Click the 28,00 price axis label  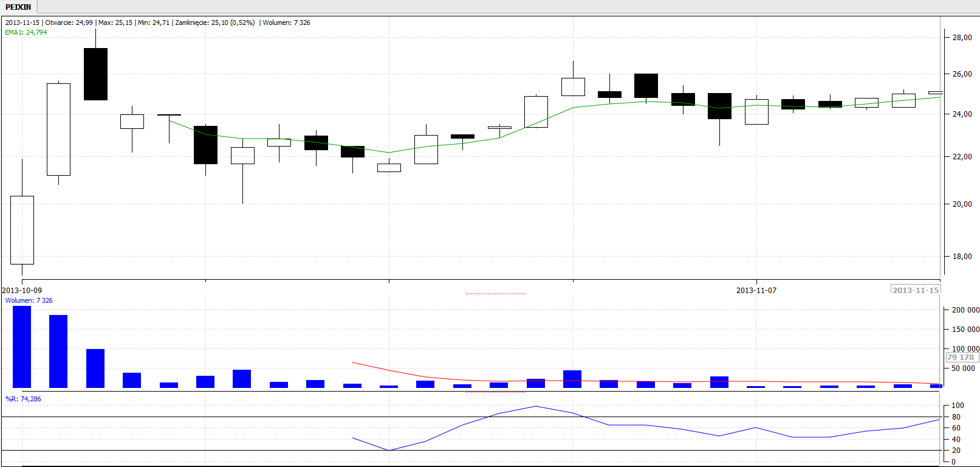tap(962, 38)
